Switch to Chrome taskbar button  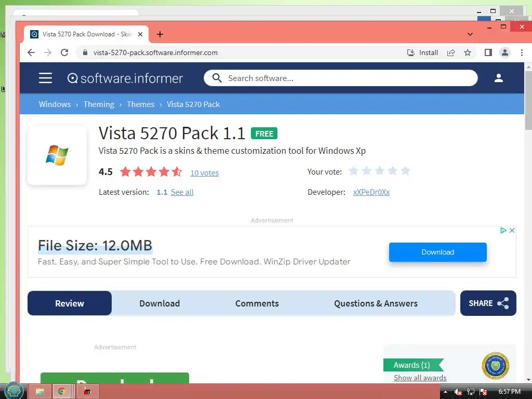point(61,392)
